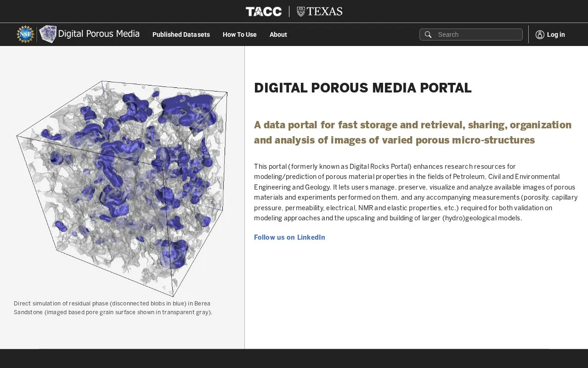Click the user account icon
The width and height of the screenshot is (588, 368).
[x=540, y=34]
